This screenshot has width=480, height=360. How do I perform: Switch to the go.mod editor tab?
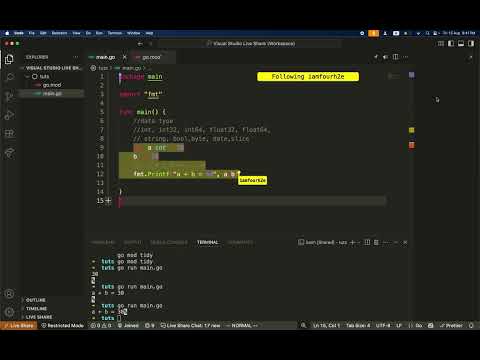[152, 57]
